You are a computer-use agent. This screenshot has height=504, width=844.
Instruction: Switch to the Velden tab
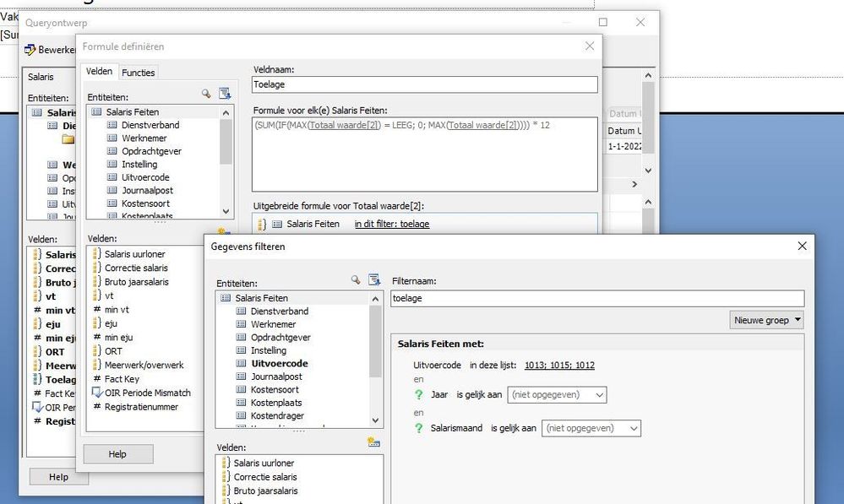99,71
